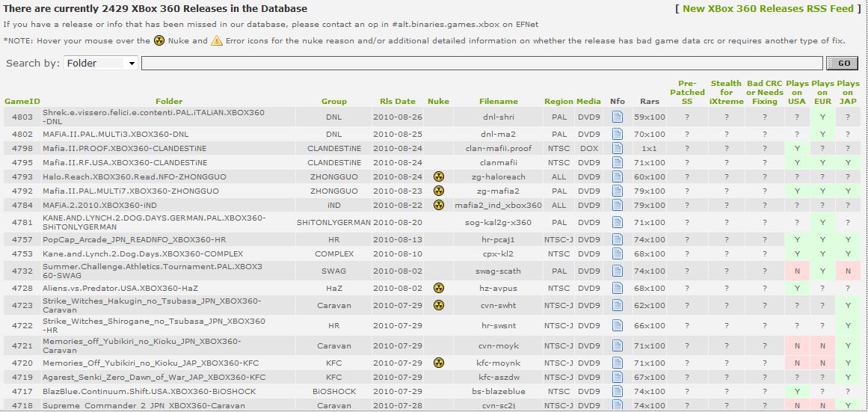
Task: Click filename cell swag-scath
Action: [x=499, y=271]
